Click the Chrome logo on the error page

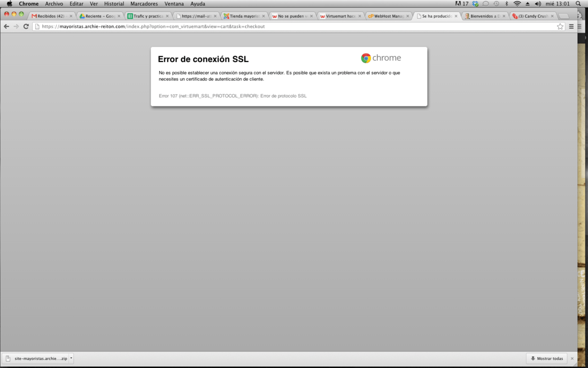(381, 58)
